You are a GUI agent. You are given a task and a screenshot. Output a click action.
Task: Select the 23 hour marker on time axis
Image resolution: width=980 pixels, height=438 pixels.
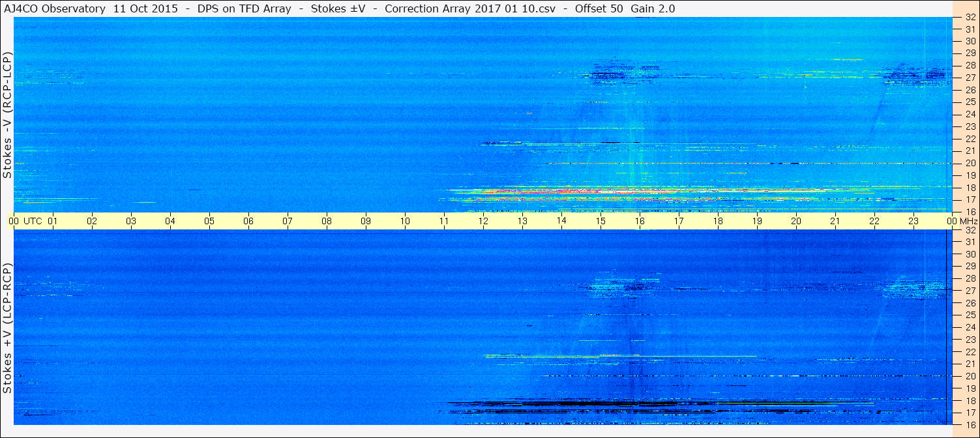(913, 221)
